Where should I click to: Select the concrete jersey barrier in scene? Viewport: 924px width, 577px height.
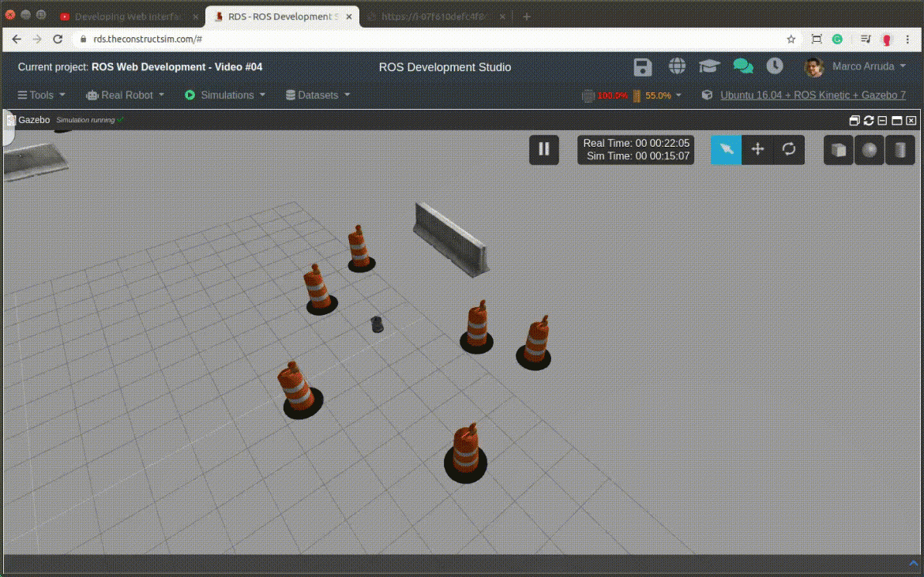(452, 239)
